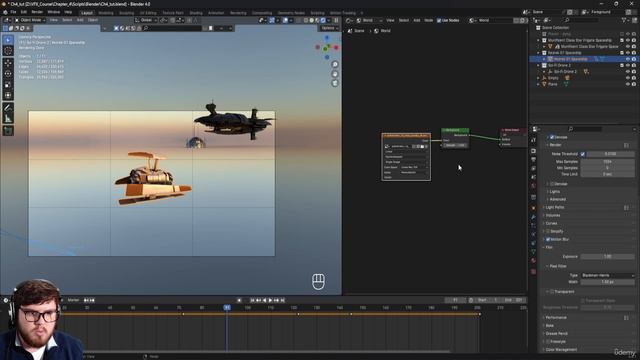
Task: Switch to rendered viewport shading
Action: (323, 20)
